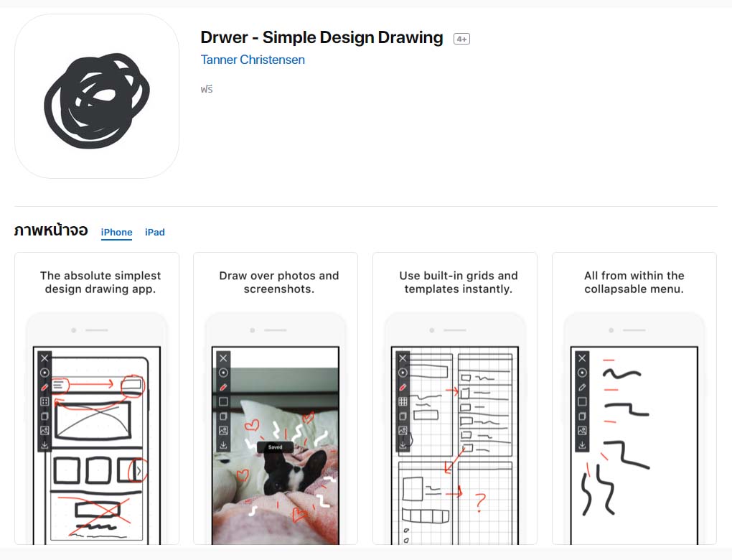732x560 pixels.
Task: Click the image icon in second screenshot
Action: (223, 431)
